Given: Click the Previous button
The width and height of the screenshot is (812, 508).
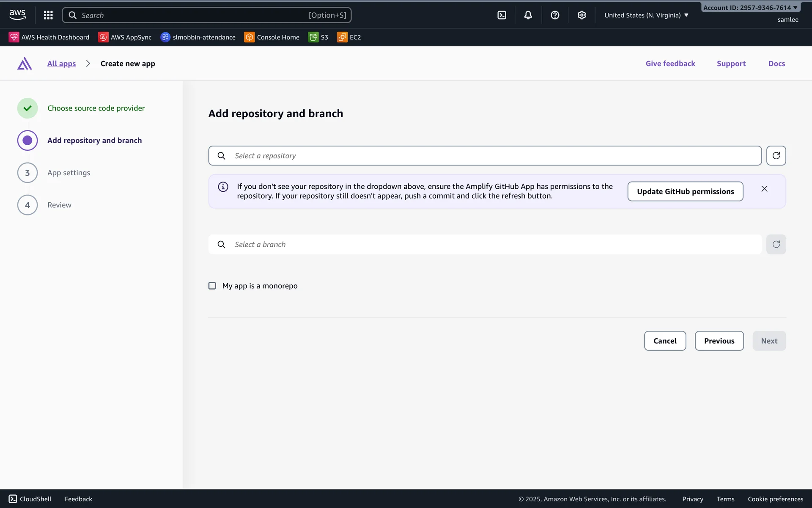Looking at the screenshot, I should pyautogui.click(x=719, y=341).
